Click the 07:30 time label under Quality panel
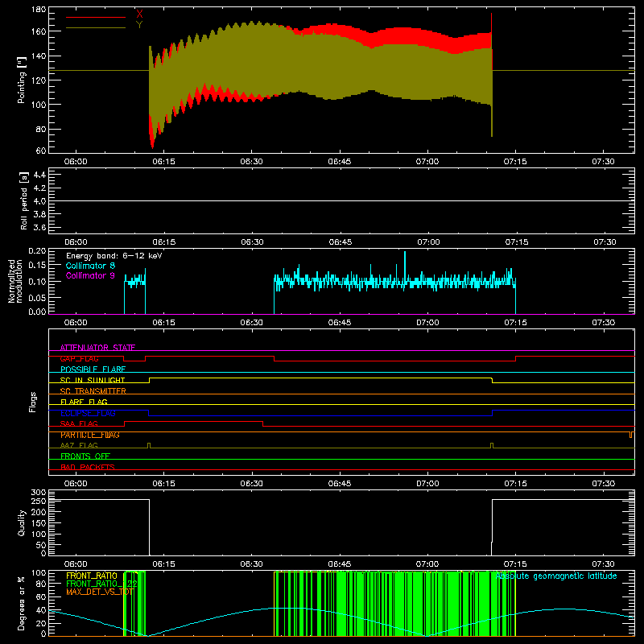 (603, 564)
